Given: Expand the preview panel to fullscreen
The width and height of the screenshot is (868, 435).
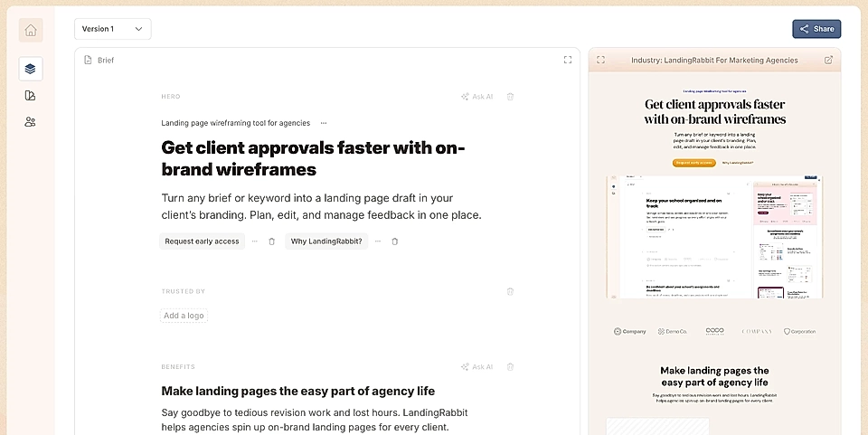Looking at the screenshot, I should [x=600, y=60].
